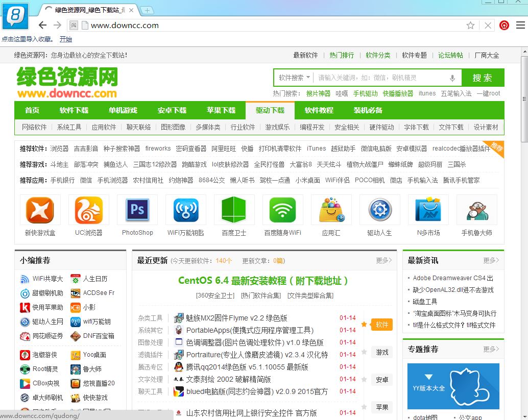Open the browser hamburger menu
The width and height of the screenshot is (528, 420).
click(x=520, y=24)
